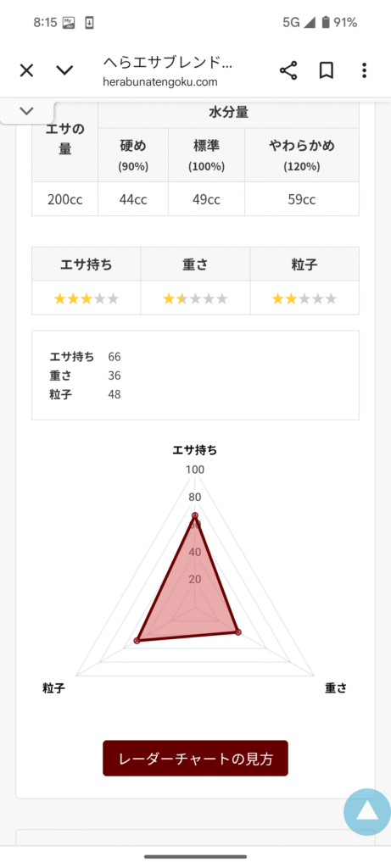
Task: Bookmark this page with the bookmark icon
Action: [x=327, y=71]
